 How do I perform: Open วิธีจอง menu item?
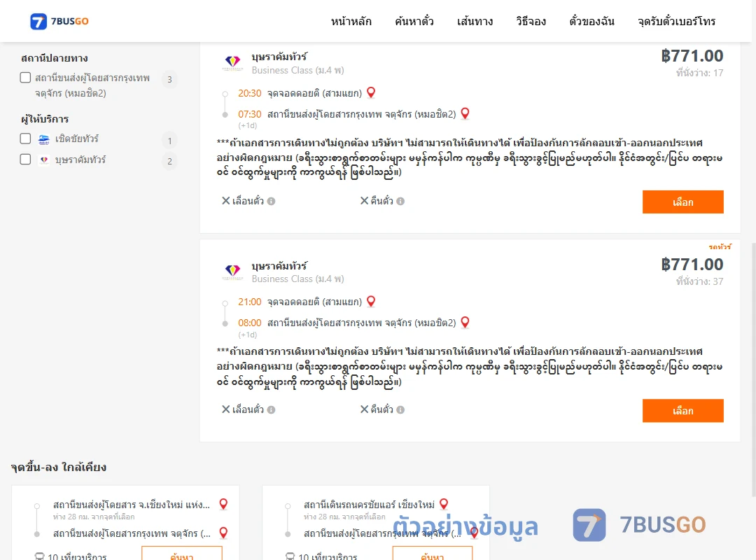531,21
